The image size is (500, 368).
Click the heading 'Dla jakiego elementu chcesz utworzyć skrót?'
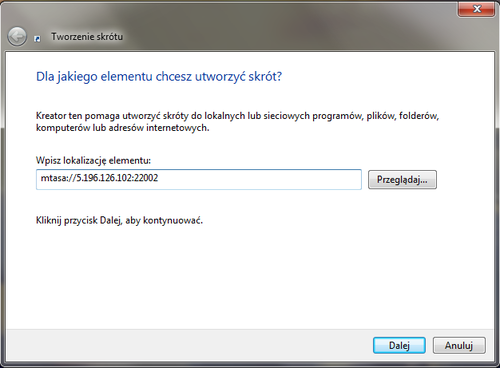(x=159, y=77)
